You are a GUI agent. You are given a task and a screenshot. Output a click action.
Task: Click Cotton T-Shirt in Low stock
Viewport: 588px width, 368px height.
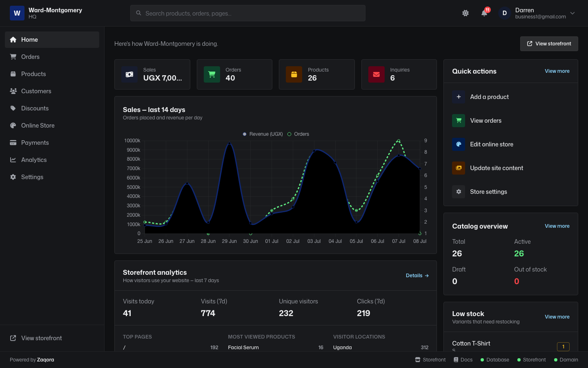pyautogui.click(x=471, y=343)
